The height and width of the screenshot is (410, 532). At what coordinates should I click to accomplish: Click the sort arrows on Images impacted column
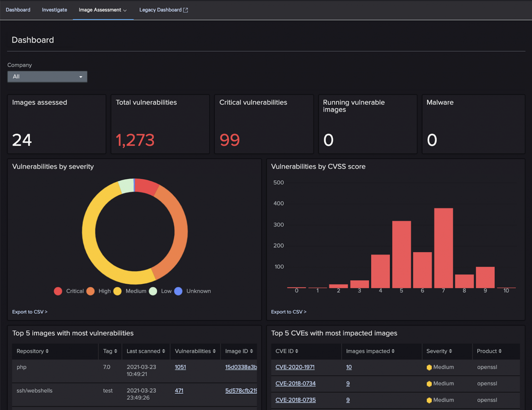point(393,351)
